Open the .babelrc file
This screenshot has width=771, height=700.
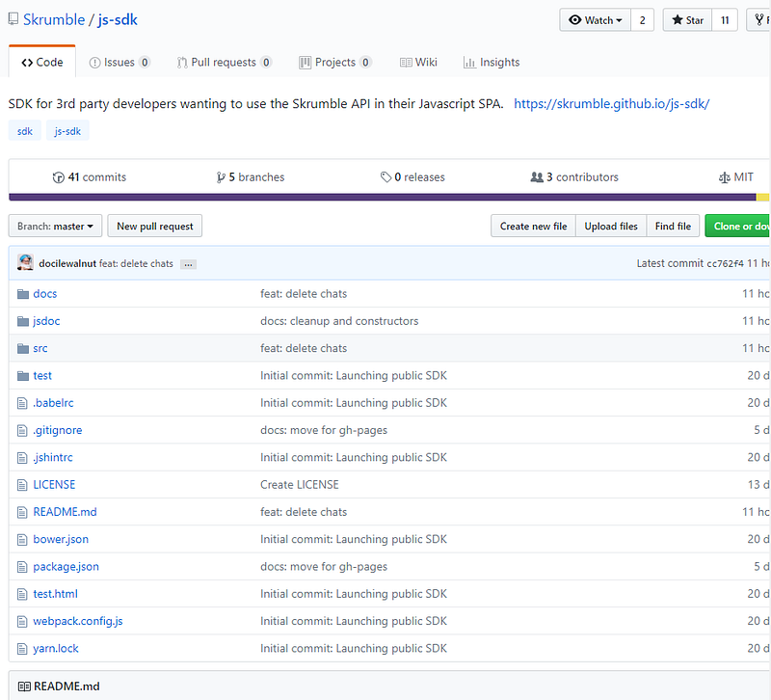click(x=53, y=403)
